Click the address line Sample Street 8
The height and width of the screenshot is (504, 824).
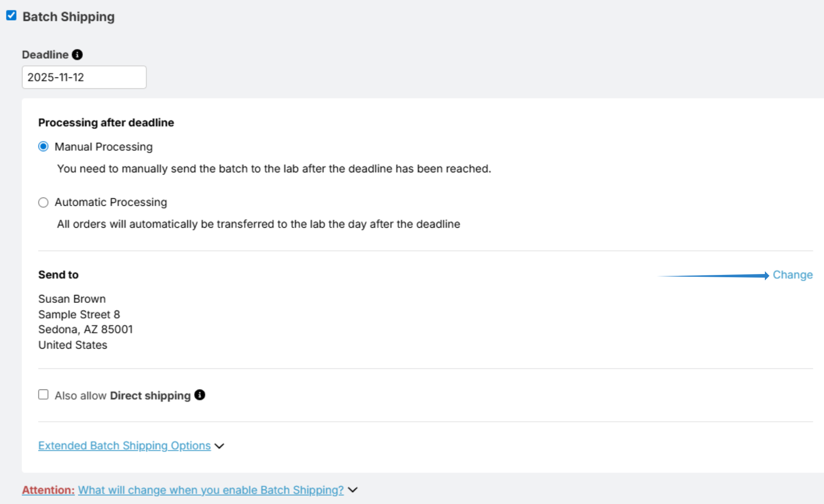(x=79, y=314)
